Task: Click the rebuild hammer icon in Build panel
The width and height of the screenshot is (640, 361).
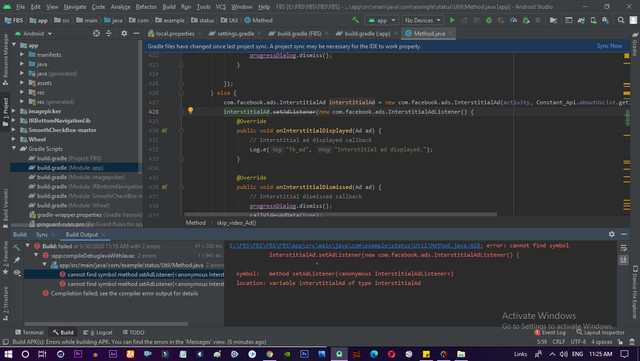Action: tap(17, 248)
